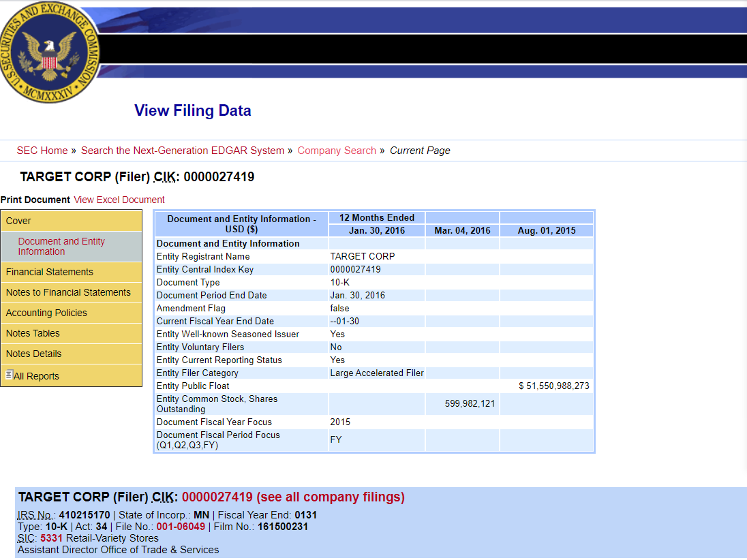Click the Amendment Flag value false

pos(339,308)
